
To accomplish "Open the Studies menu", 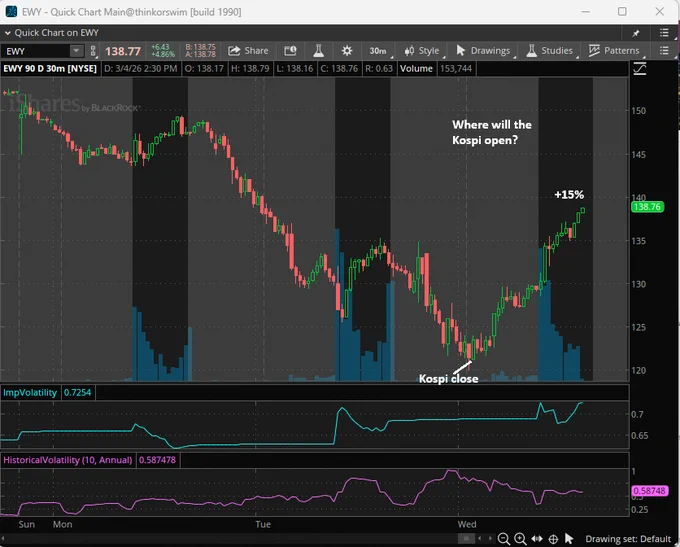I will click(550, 51).
